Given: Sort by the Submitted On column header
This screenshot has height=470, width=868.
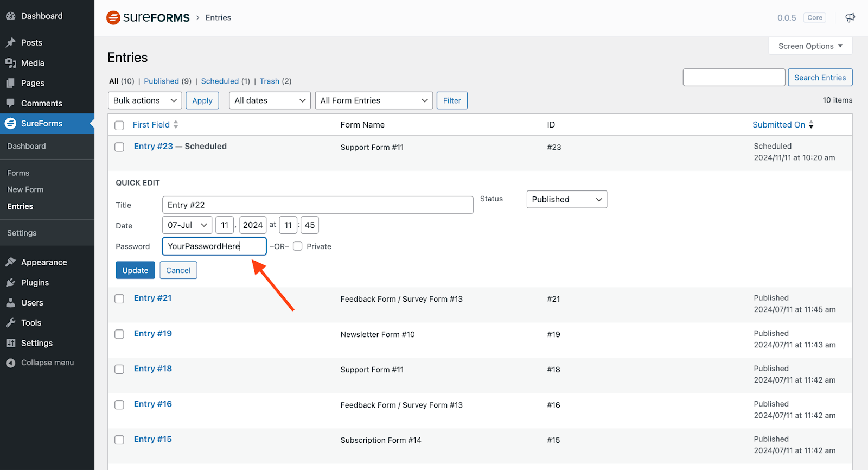Looking at the screenshot, I should click(778, 124).
